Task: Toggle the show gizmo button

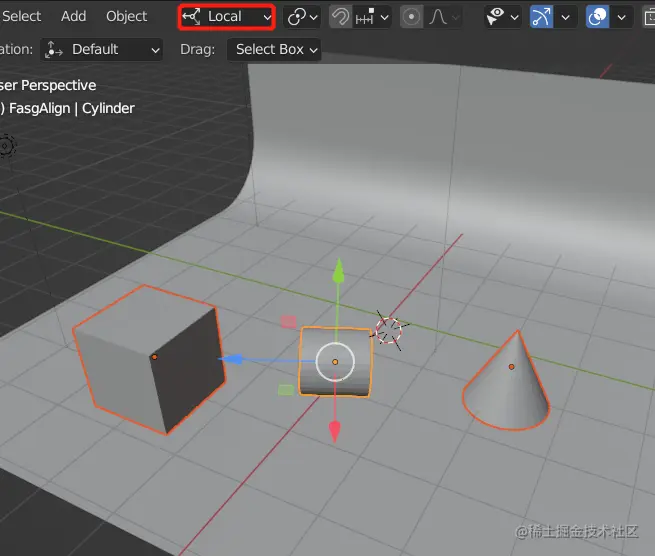Action: pos(541,17)
